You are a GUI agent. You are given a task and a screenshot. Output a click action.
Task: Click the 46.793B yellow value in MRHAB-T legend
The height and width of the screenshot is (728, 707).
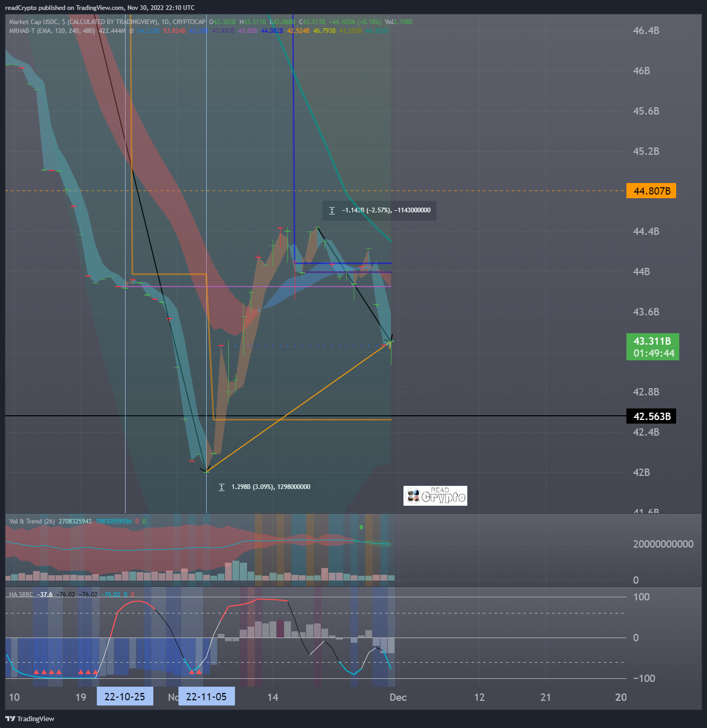pos(324,31)
